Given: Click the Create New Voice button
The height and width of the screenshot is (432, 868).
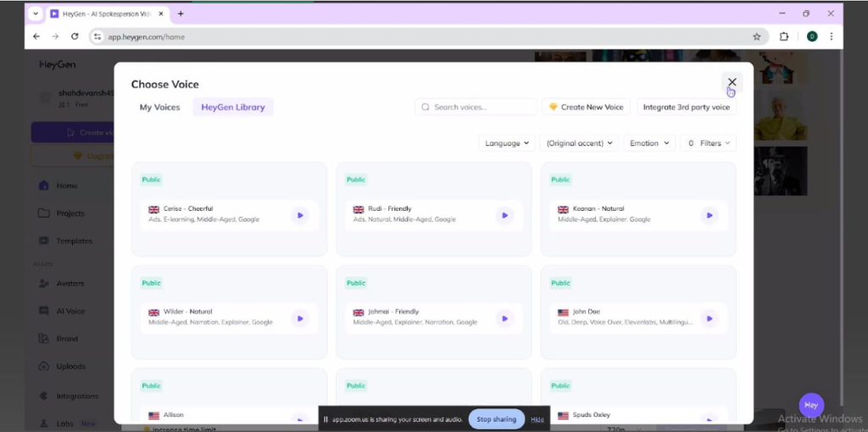Looking at the screenshot, I should 586,108.
